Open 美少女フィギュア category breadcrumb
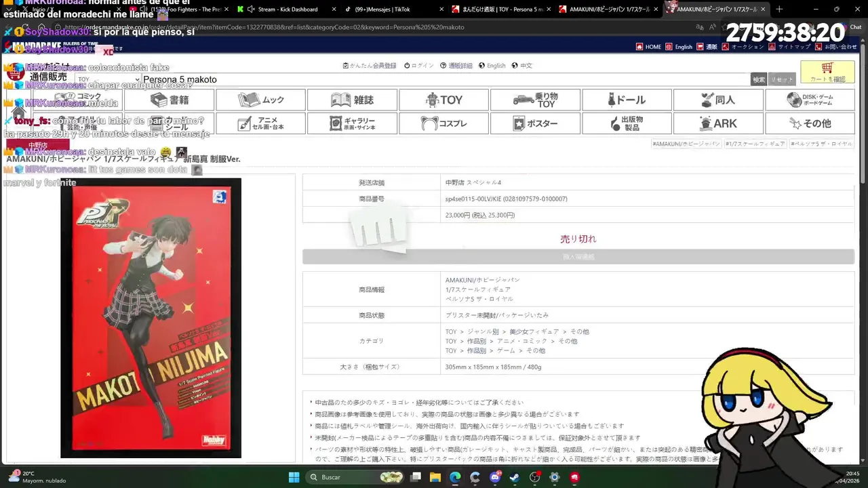Screen dimensions: 868x488 click(534, 331)
